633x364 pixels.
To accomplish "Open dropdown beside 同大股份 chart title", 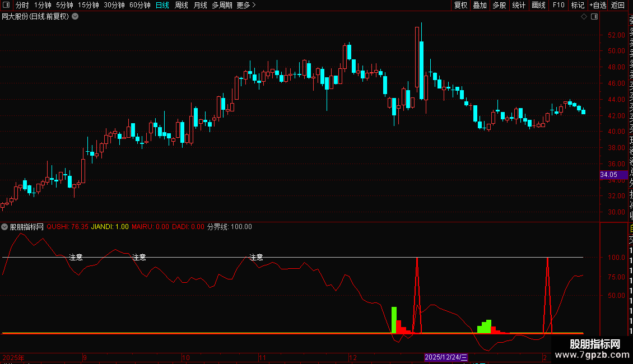I will (x=75, y=17).
